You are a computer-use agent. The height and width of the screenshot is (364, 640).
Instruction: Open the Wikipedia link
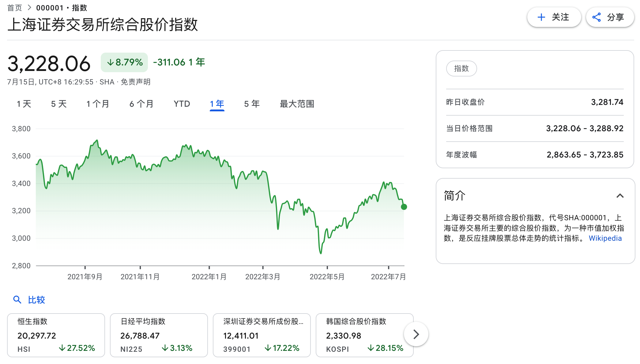(x=605, y=238)
